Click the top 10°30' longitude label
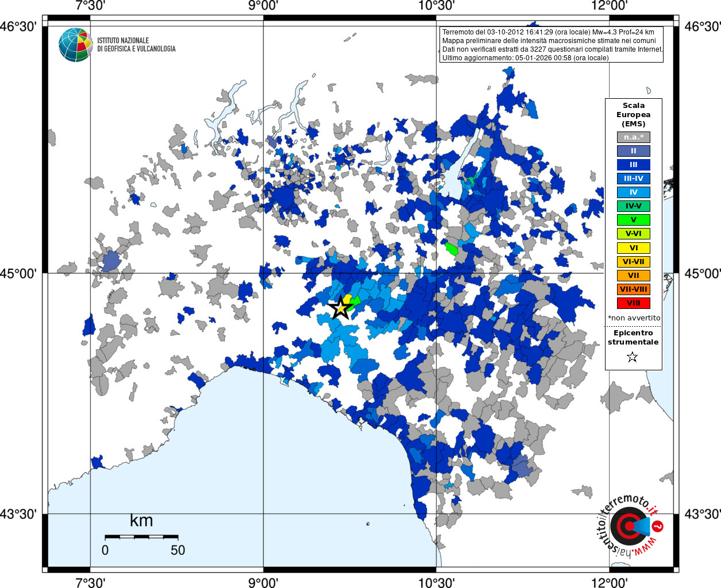This screenshot has height=588, width=721. point(437,6)
